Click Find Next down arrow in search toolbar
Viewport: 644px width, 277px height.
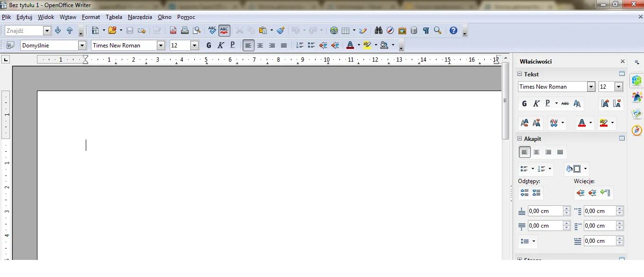coord(58,30)
